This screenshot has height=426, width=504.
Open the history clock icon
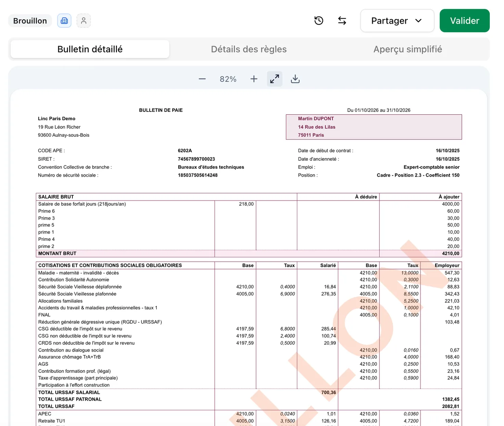319,20
